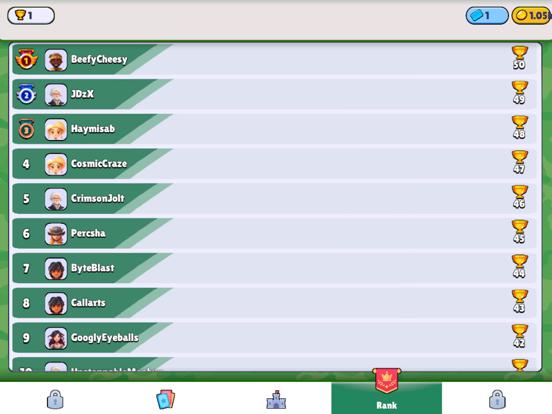Click rank number 8 in the leaderboard
552x414 pixels.
tap(26, 303)
